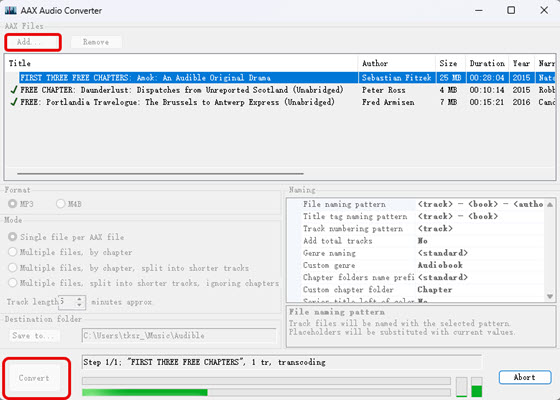Sort the file list by Year column

[x=521, y=63]
